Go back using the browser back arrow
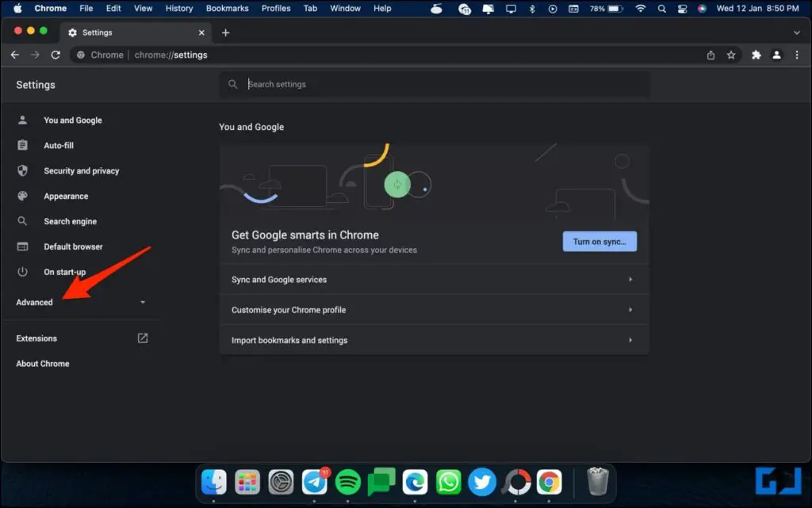This screenshot has width=812, height=508. click(15, 55)
